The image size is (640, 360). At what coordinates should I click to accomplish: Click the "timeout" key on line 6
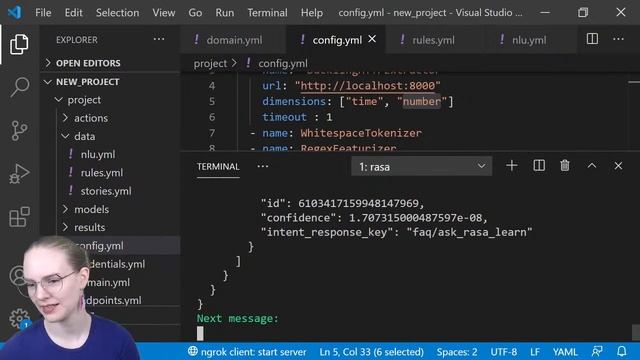[284, 117]
